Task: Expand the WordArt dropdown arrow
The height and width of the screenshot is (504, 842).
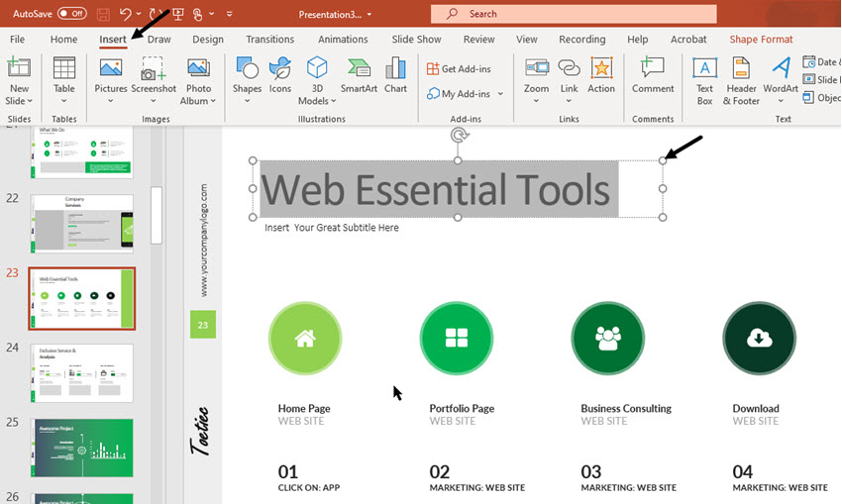Action: tap(781, 101)
